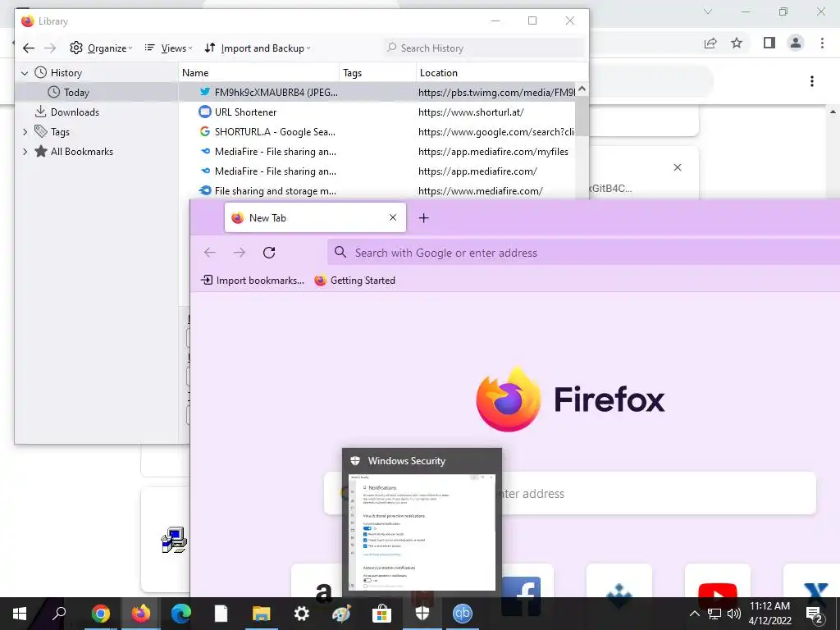Viewport: 840px width, 630px height.
Task: Open Paint from the taskbar
Action: 342,614
